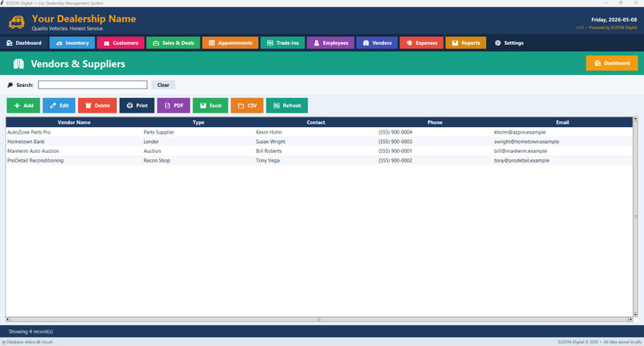Click contact name Kevin Holm

pyautogui.click(x=269, y=132)
